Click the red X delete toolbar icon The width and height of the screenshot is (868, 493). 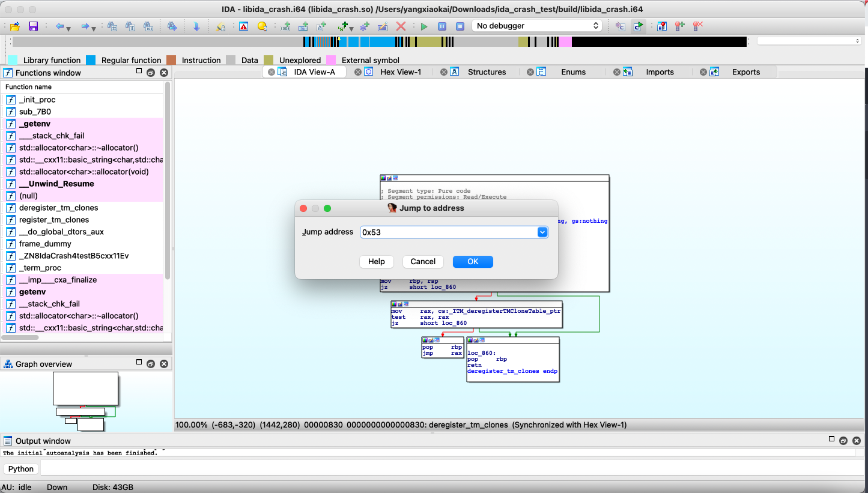click(401, 26)
